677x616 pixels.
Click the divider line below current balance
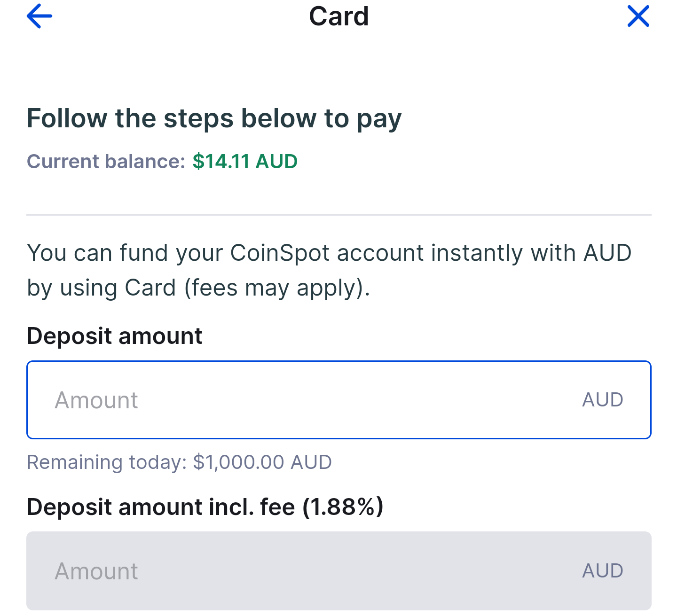point(338,215)
